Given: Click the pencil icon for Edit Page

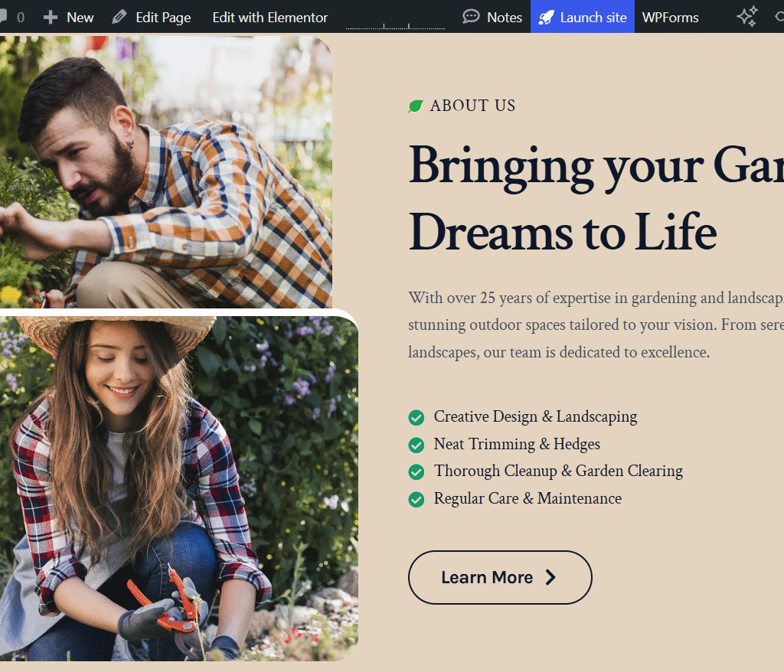Looking at the screenshot, I should 119,18.
